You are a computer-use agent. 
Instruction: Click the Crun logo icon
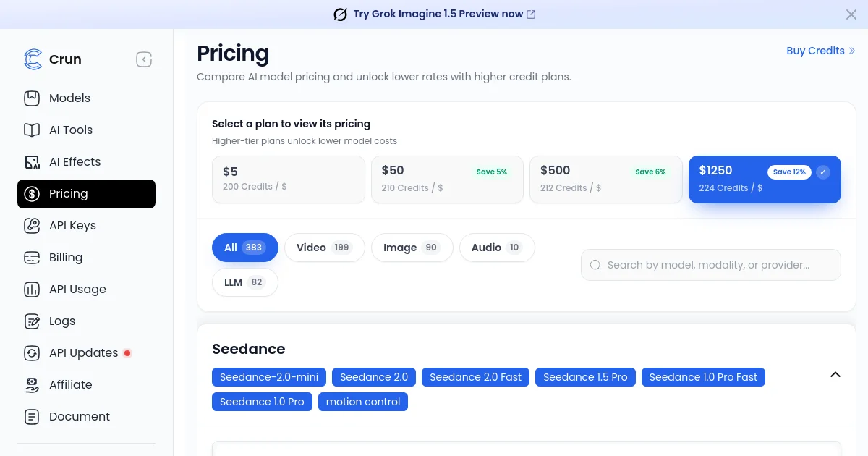coord(33,59)
